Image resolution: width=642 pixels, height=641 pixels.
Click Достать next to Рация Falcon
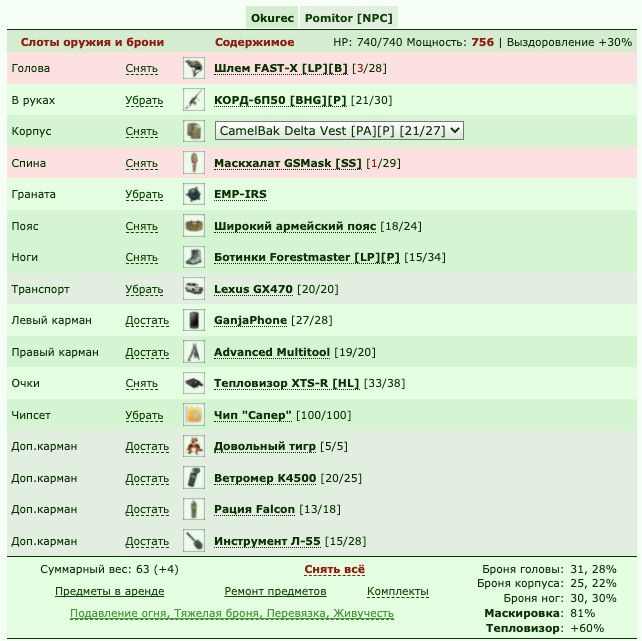point(147,510)
